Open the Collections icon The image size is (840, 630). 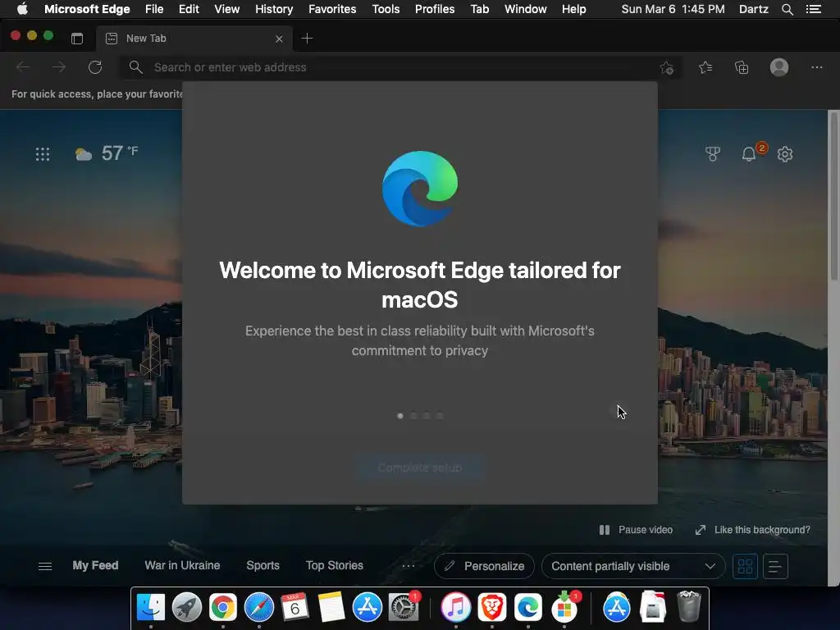(x=742, y=67)
